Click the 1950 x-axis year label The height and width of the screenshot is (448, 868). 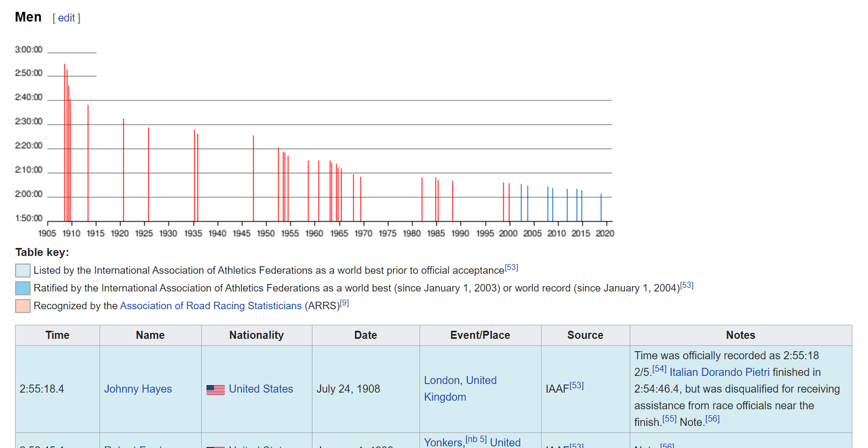point(266,233)
